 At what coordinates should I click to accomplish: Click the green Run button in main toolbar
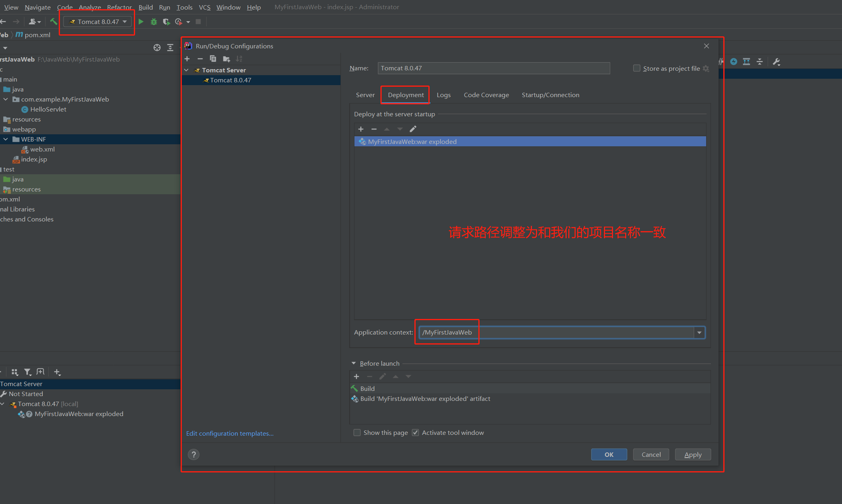[141, 22]
